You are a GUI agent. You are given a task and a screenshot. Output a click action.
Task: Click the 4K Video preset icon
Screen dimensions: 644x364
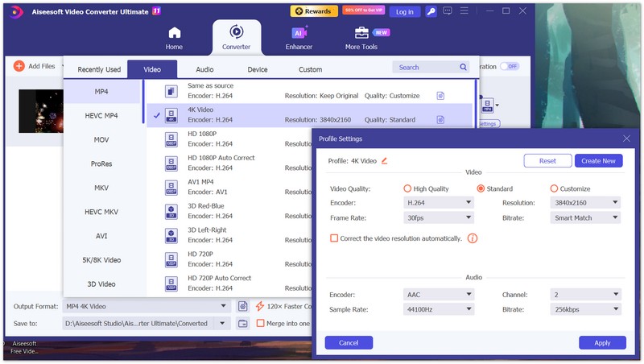pos(171,115)
